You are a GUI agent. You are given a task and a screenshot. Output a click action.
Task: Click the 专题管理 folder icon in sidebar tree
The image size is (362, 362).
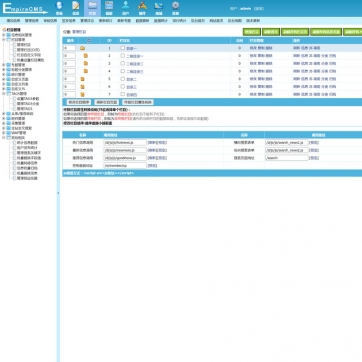pyautogui.click(x=8, y=65)
